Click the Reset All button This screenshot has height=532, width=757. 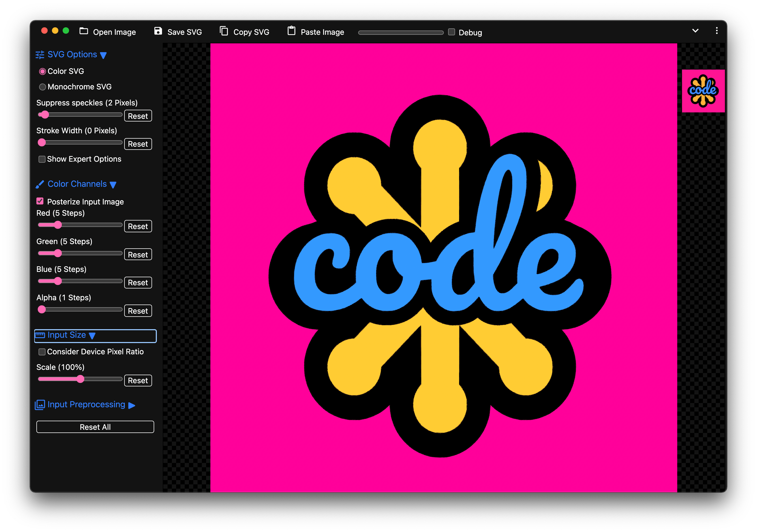pyautogui.click(x=96, y=426)
